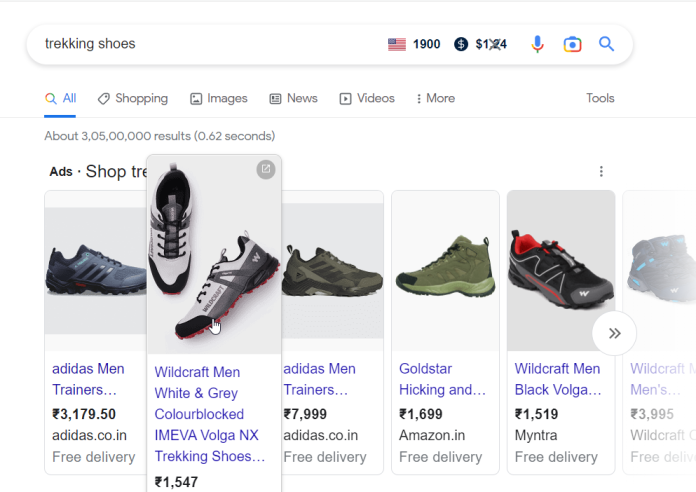Viewport: 696px width, 492px height.
Task: Click the Wildcraft white grey shoes image
Action: (214, 254)
